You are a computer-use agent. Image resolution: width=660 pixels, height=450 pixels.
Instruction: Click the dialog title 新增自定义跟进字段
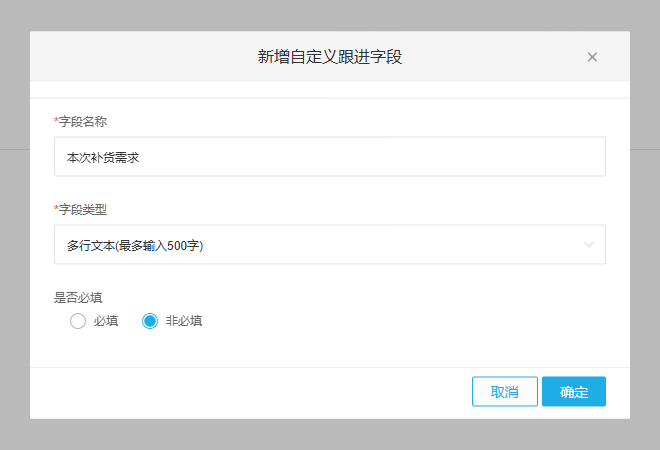(330, 56)
